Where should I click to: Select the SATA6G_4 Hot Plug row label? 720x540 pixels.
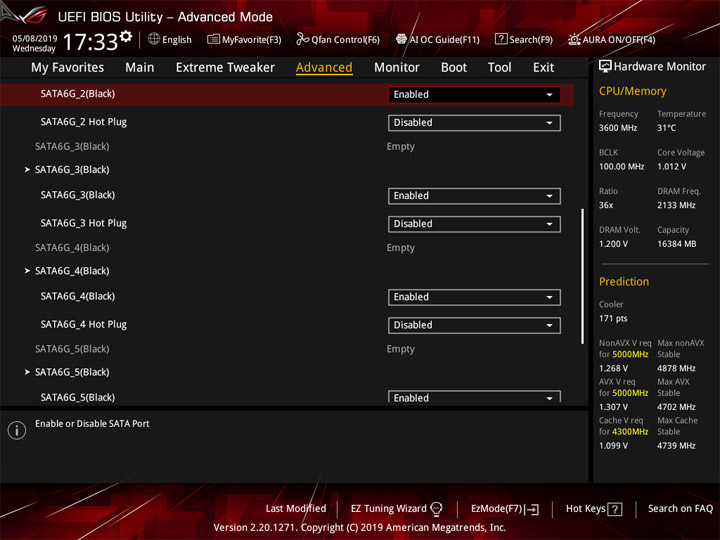(84, 325)
